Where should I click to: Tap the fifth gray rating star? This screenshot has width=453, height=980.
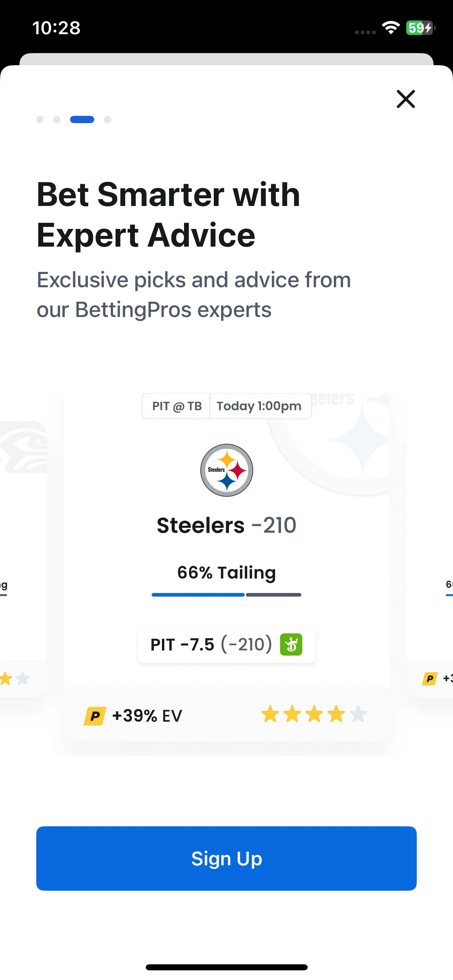click(358, 714)
